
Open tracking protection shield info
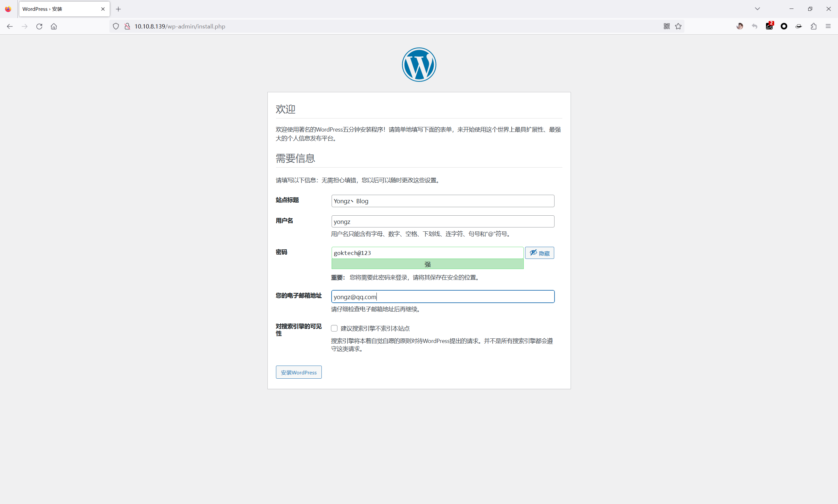pyautogui.click(x=116, y=27)
